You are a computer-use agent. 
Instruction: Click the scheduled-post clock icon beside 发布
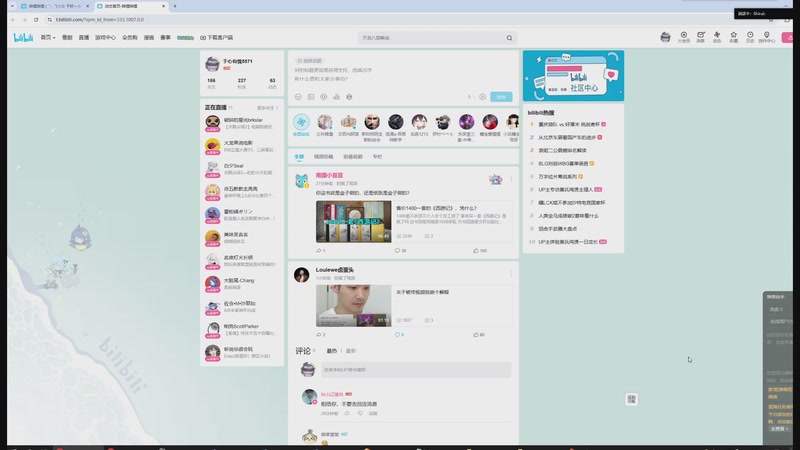(482, 96)
